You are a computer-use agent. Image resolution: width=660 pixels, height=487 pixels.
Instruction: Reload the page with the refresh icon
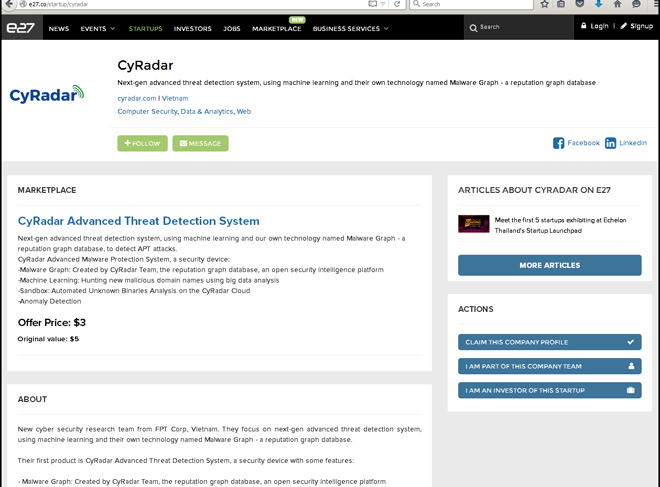point(397,4)
